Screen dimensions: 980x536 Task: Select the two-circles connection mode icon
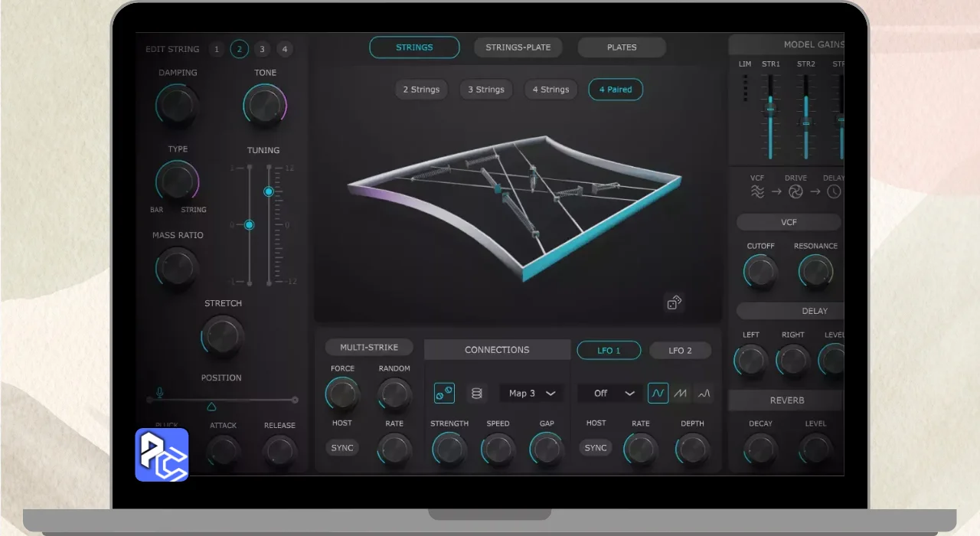[444, 393]
